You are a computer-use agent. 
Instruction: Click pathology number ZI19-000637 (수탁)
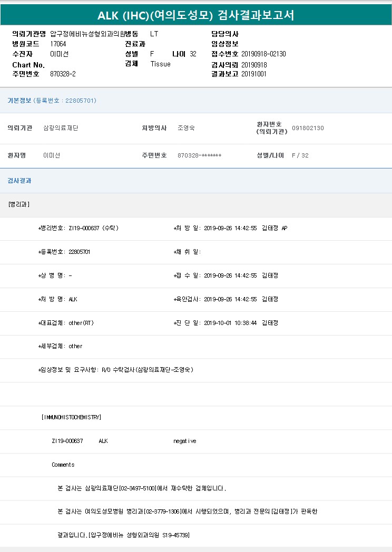pyautogui.click(x=93, y=228)
